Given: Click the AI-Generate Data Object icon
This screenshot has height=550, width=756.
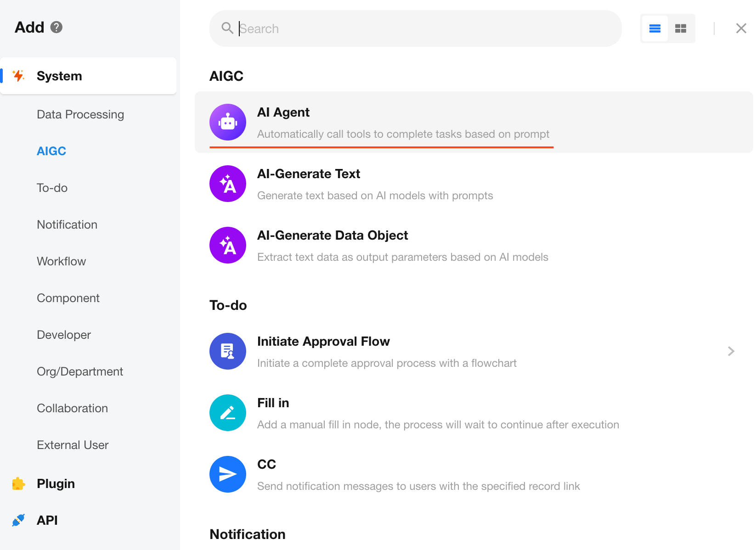Looking at the screenshot, I should coord(228,245).
